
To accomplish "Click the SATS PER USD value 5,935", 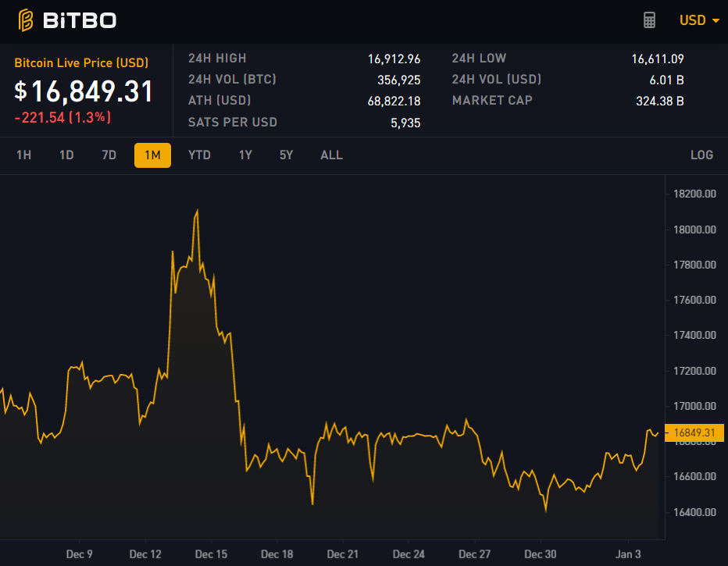I will click(405, 123).
